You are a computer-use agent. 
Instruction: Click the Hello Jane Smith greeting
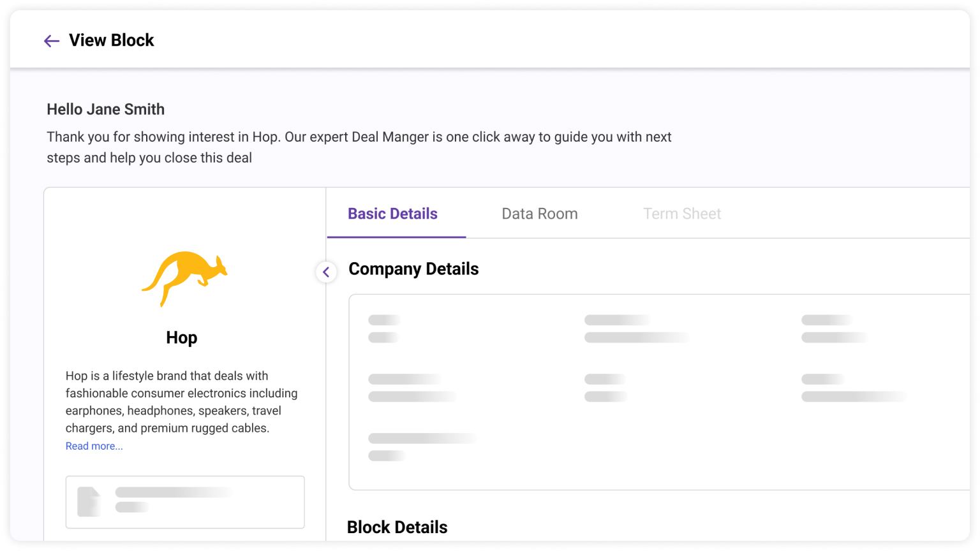coord(106,110)
